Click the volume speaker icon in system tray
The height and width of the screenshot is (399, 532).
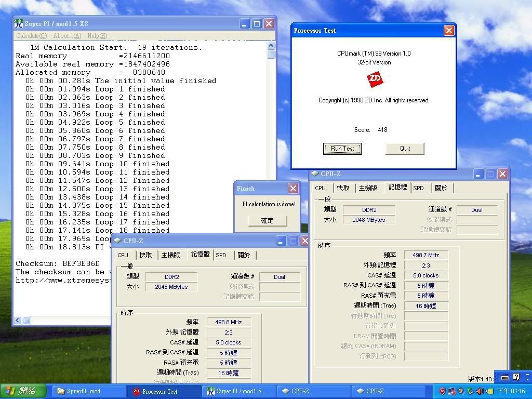click(x=480, y=391)
